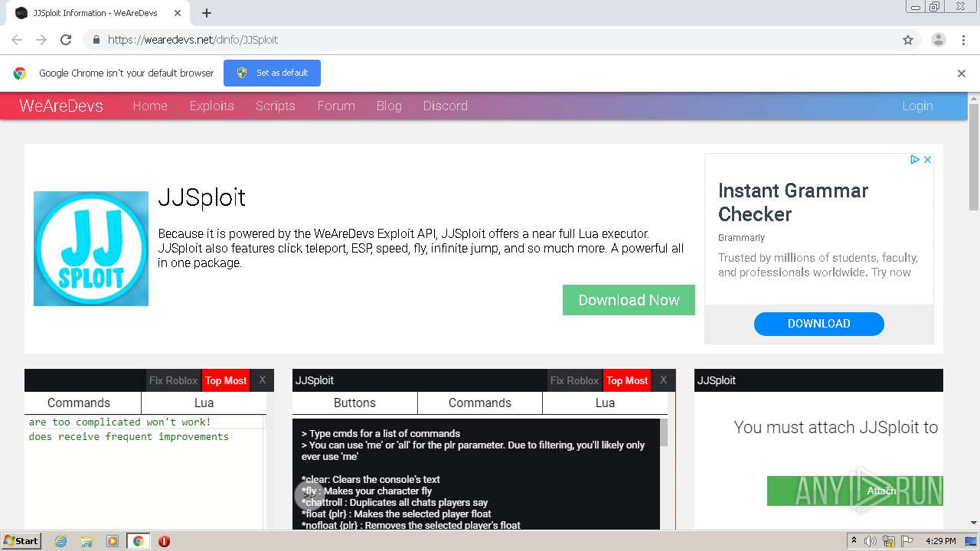Close first JJSploit screenshot window with X
This screenshot has height=551, width=980.
coord(262,380)
